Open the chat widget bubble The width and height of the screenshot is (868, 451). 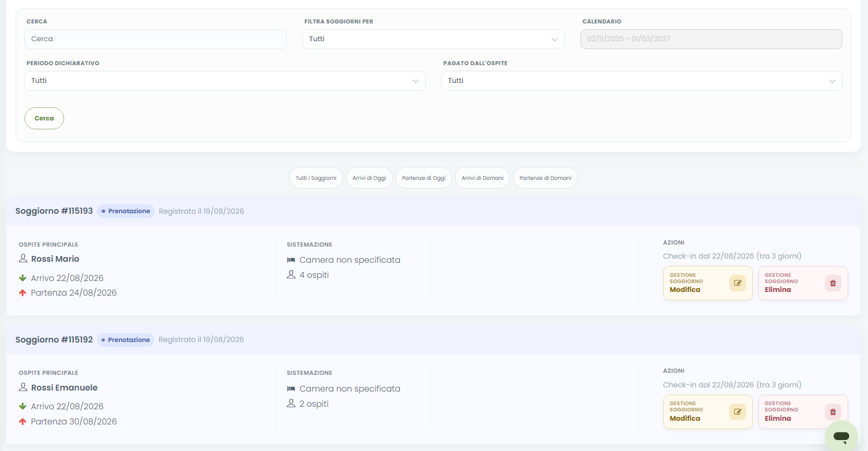841,436
